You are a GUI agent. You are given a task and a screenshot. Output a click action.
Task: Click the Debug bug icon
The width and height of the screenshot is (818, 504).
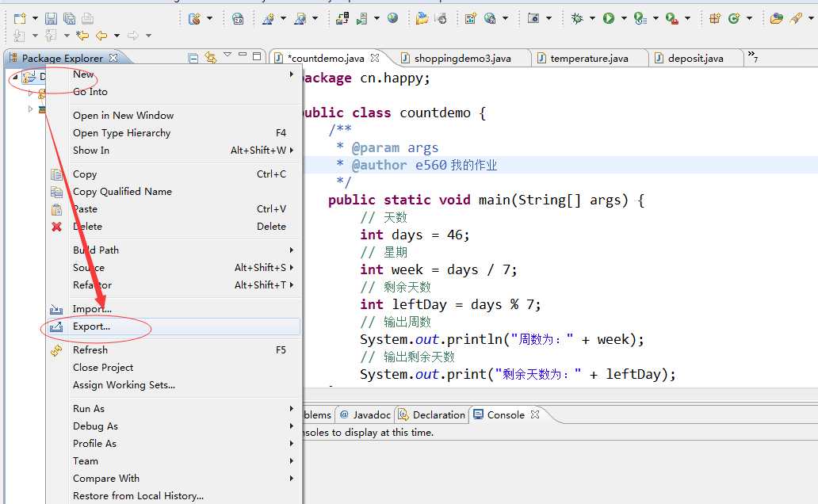577,18
